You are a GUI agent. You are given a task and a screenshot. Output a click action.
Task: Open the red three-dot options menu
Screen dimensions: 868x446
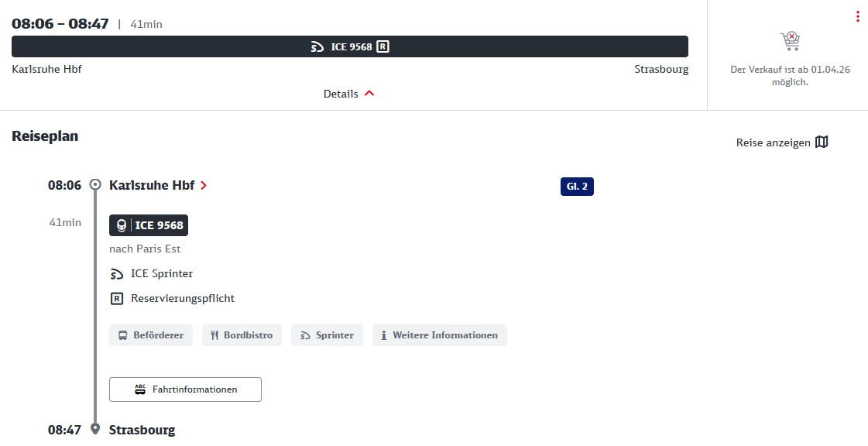coord(857,16)
